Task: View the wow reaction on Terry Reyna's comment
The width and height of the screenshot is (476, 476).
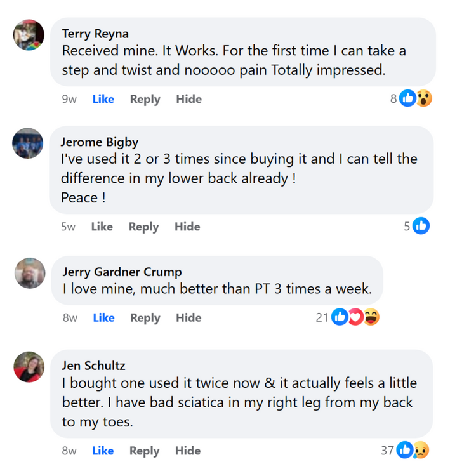Action: [423, 98]
